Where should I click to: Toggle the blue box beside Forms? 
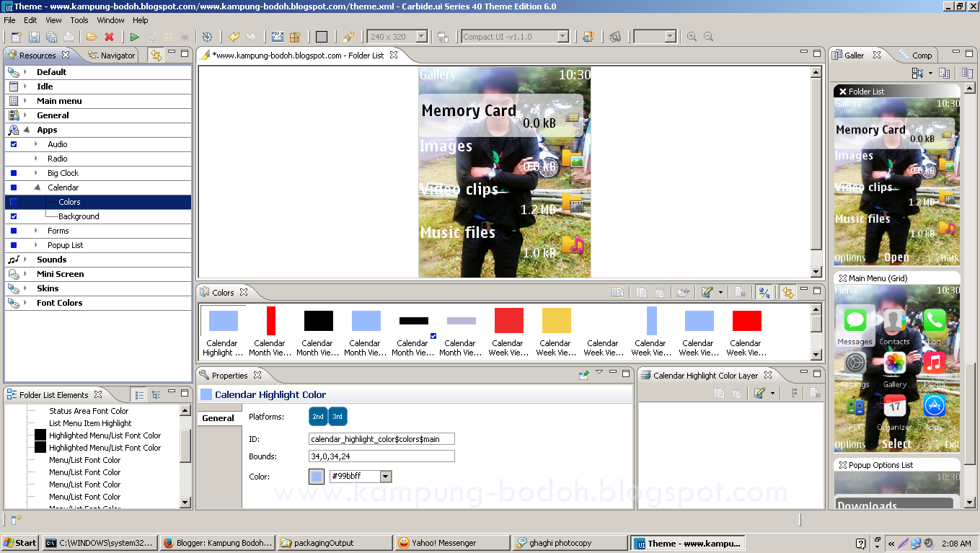(14, 231)
